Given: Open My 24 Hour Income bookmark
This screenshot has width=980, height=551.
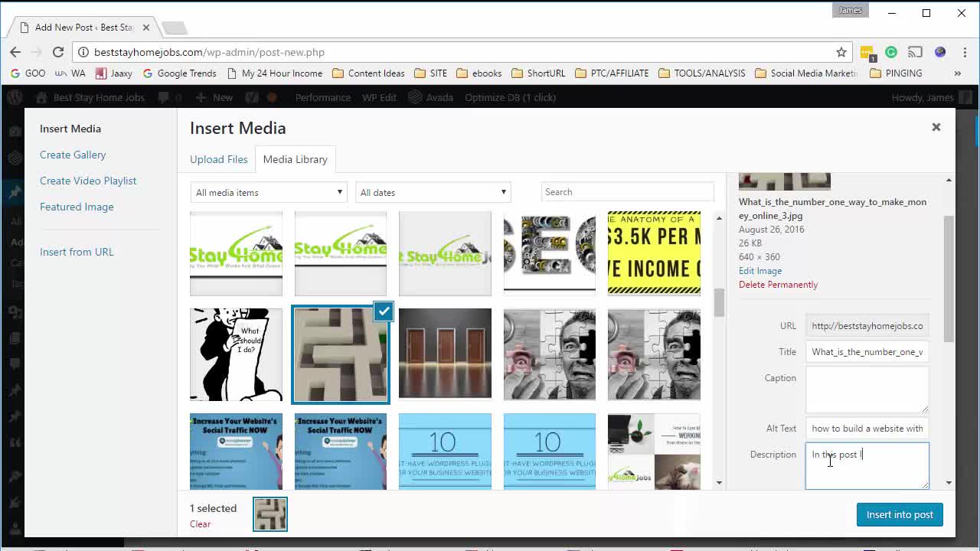Looking at the screenshot, I should (275, 73).
